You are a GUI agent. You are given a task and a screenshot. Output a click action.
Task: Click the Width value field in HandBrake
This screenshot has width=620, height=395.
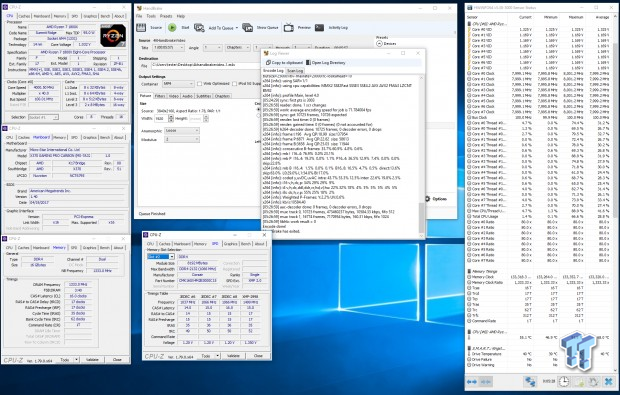pos(161,119)
